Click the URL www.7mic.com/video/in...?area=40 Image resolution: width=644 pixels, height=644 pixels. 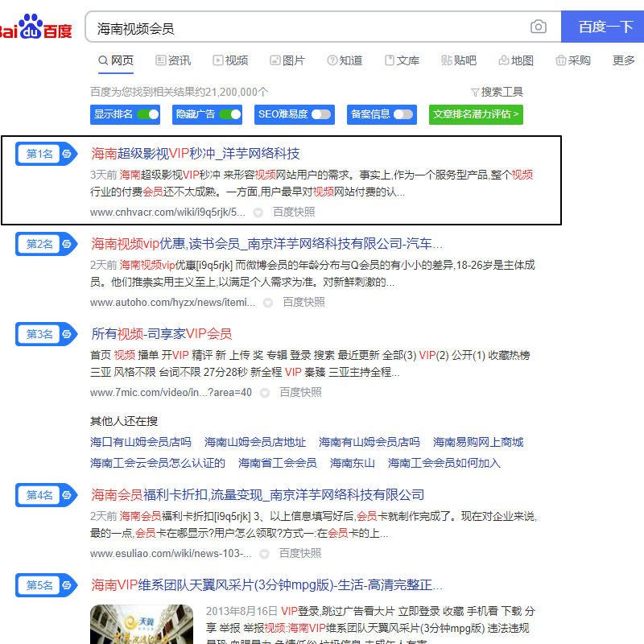coord(171,392)
